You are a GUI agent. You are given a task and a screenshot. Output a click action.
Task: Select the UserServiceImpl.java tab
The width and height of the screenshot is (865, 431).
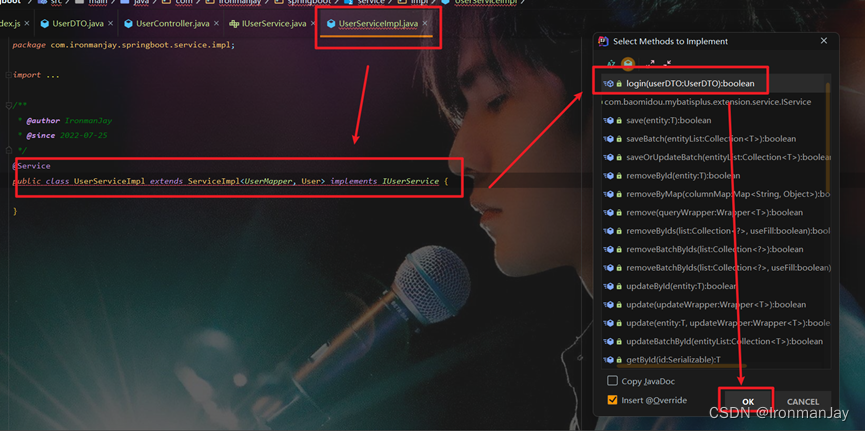(378, 24)
